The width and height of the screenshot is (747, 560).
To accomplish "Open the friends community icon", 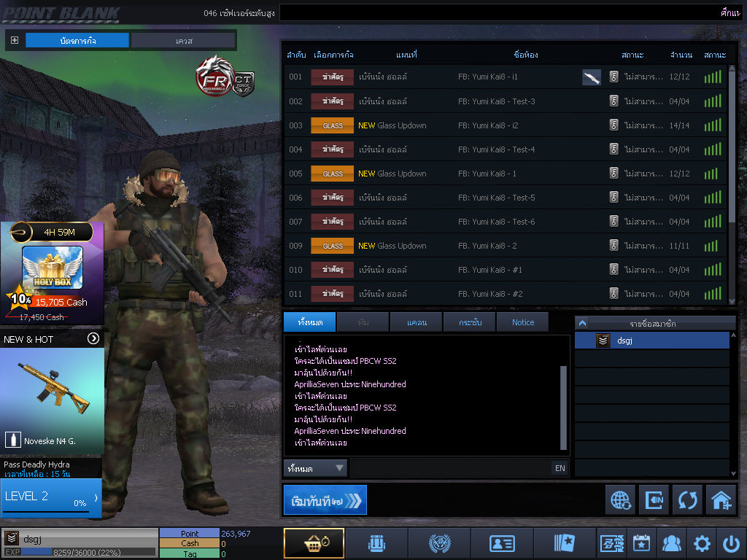I will pos(671,542).
